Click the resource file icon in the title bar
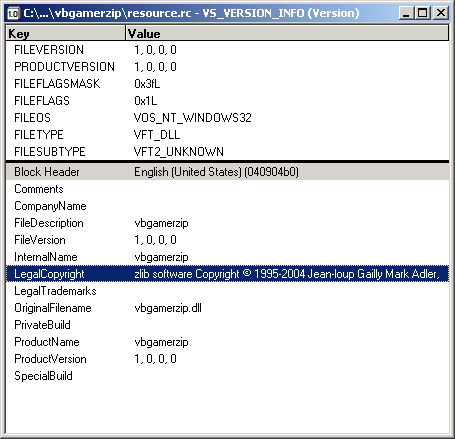 (x=13, y=13)
